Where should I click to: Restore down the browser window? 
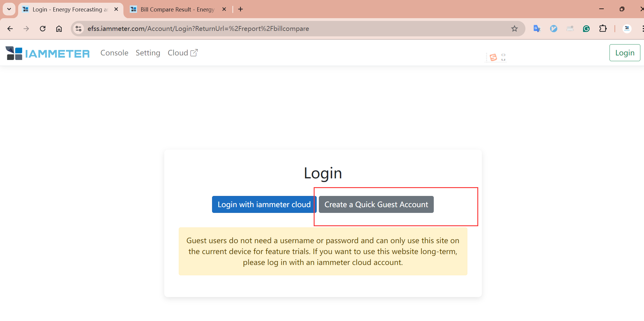point(622,9)
